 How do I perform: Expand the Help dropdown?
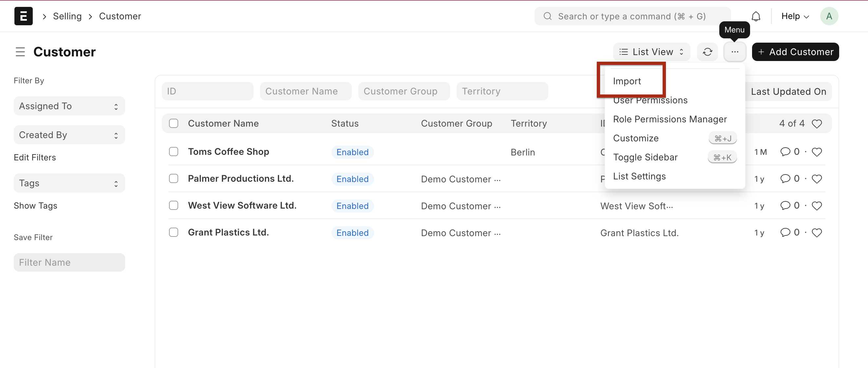pos(795,16)
